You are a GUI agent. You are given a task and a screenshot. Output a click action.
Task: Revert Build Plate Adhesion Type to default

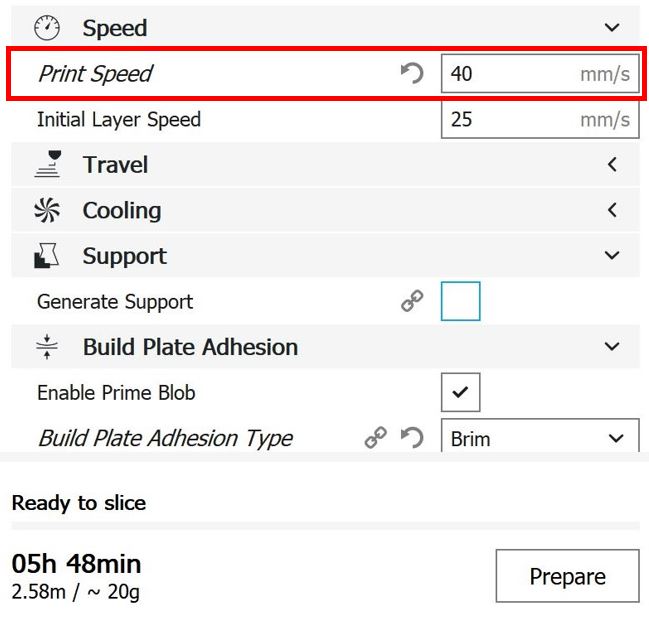411,438
